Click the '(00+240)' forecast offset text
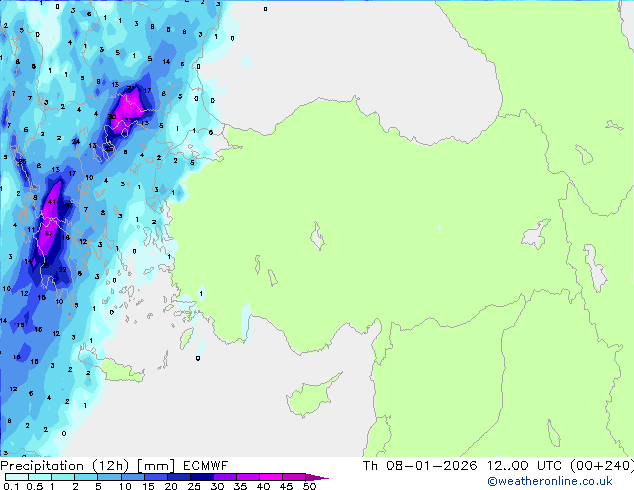Viewport: 634px width, 490px height. click(x=602, y=466)
